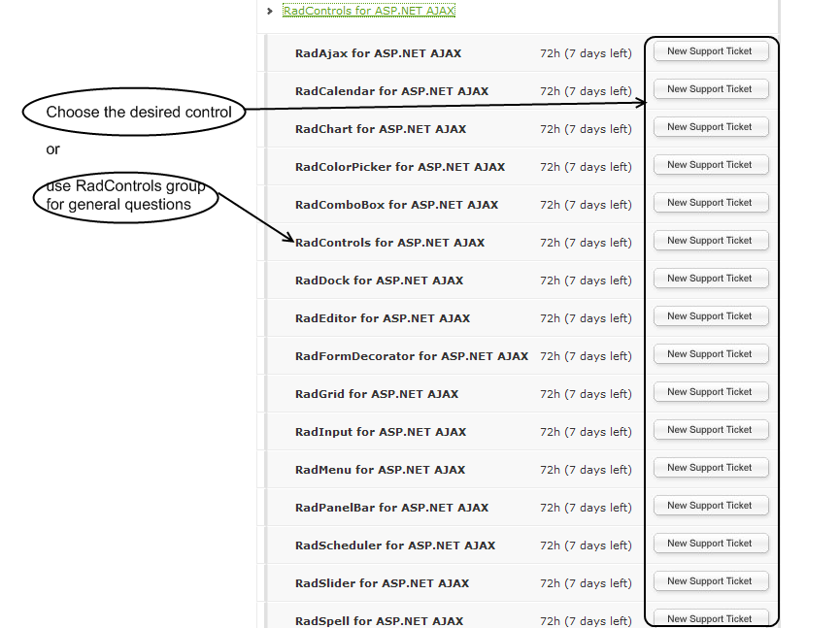
Task: Click RadInput for ASP.NET AJAX text
Action: pyautogui.click(x=381, y=432)
